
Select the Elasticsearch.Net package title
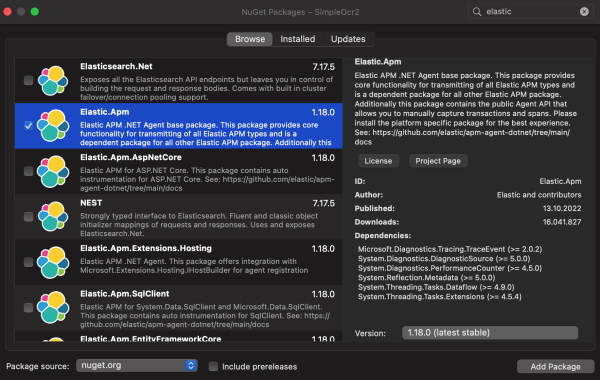(116, 67)
